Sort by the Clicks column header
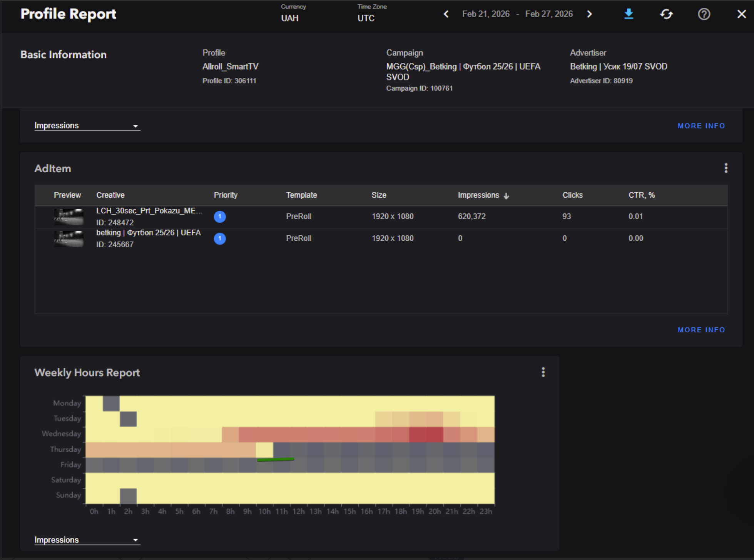The height and width of the screenshot is (560, 754). tap(572, 195)
